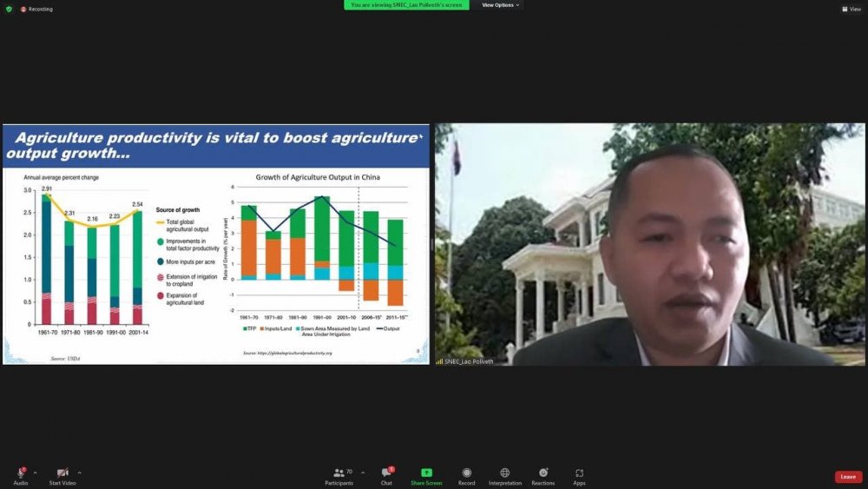The height and width of the screenshot is (489, 868).
Task: Click the green encryption shield icon
Action: click(9, 9)
